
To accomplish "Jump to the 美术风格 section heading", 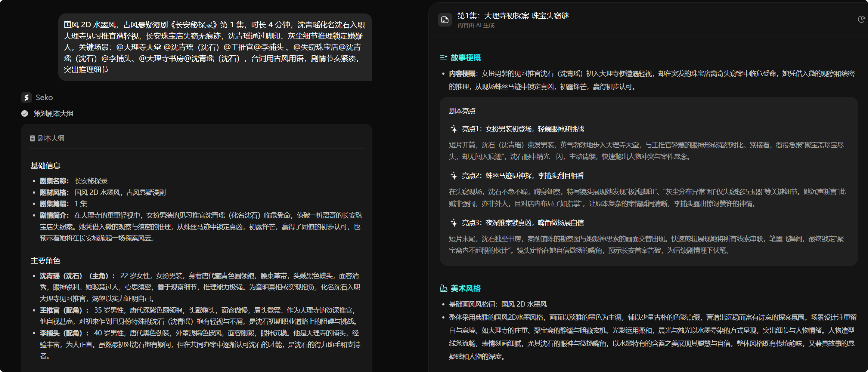I will coord(465,288).
